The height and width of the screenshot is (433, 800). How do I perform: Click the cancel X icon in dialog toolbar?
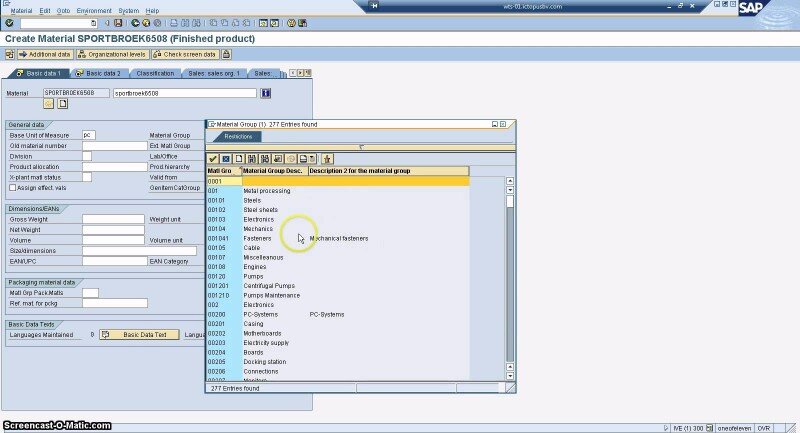(x=226, y=158)
